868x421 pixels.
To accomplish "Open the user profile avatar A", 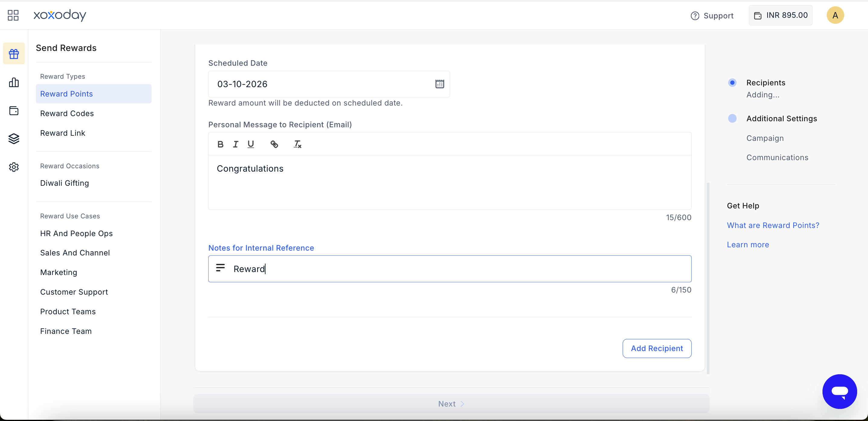I will click(x=835, y=15).
